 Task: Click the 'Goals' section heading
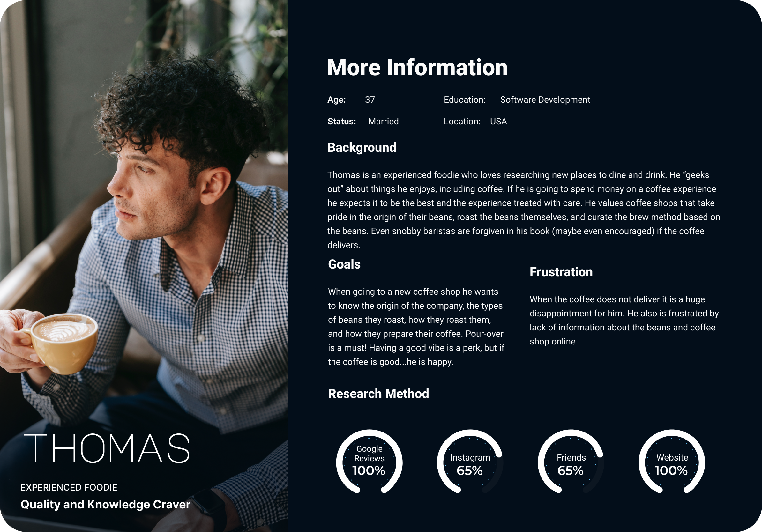(344, 264)
